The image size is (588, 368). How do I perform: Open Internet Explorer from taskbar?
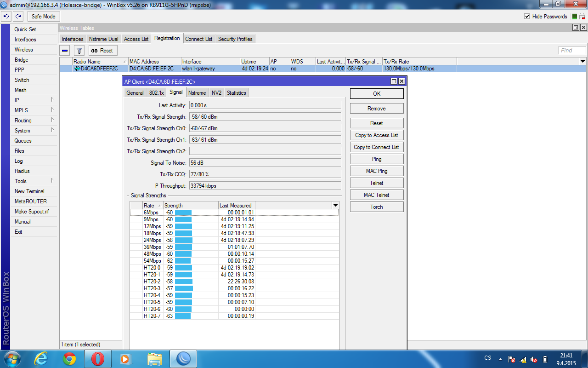pos(41,359)
